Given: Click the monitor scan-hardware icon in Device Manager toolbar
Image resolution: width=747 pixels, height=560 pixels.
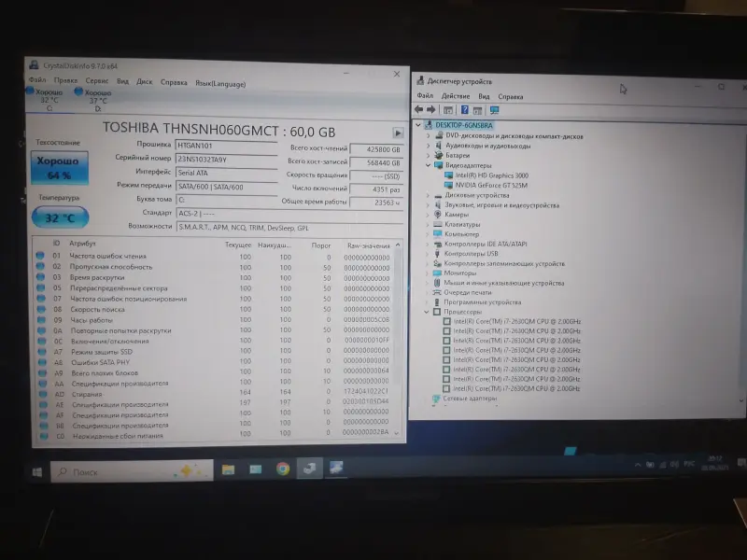Looking at the screenshot, I should (495, 110).
